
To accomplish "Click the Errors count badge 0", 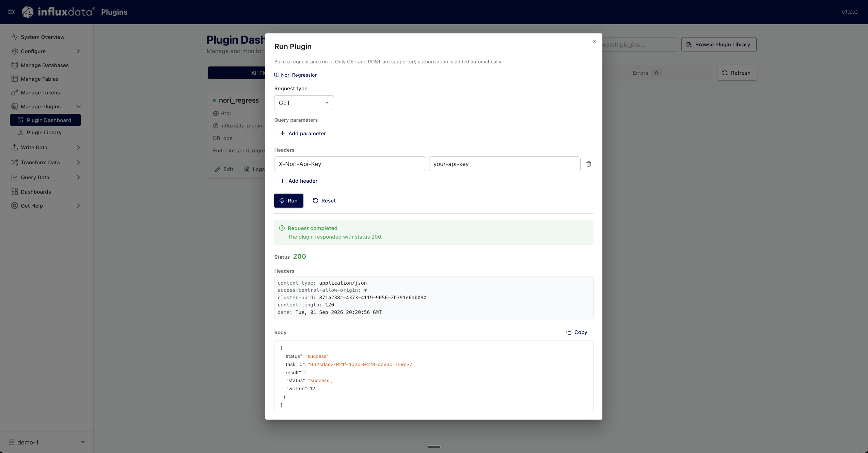I will [x=656, y=73].
